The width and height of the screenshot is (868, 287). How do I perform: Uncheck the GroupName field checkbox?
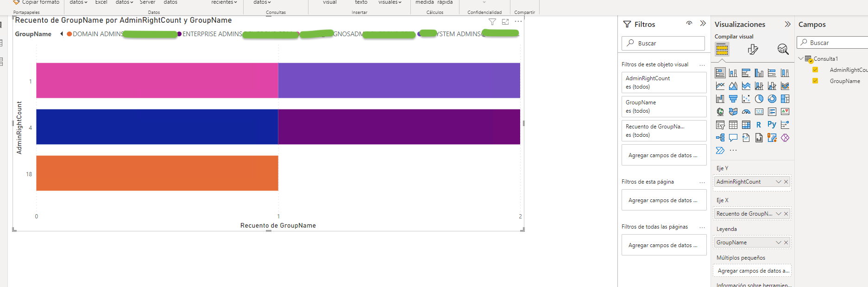(815, 81)
